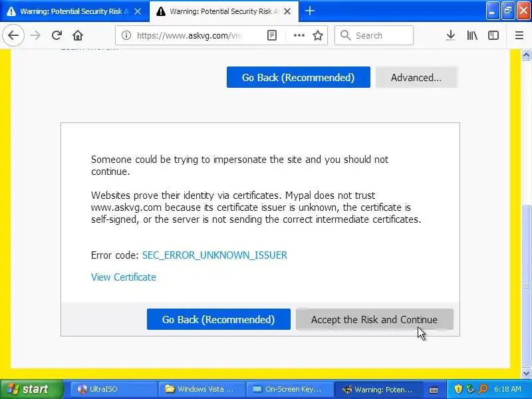Focus the Search box
Viewport: 532px width, 399px height.
tap(374, 35)
